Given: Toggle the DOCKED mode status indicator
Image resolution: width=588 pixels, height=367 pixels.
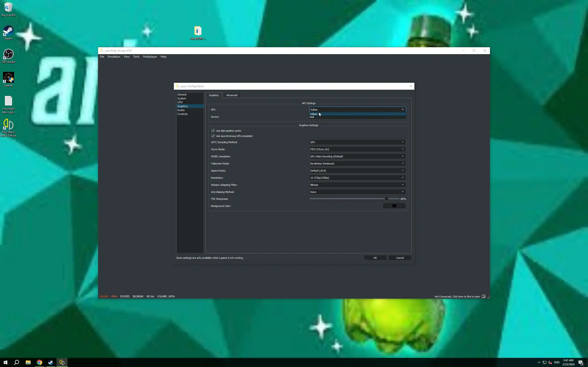Looking at the screenshot, I should [125, 296].
